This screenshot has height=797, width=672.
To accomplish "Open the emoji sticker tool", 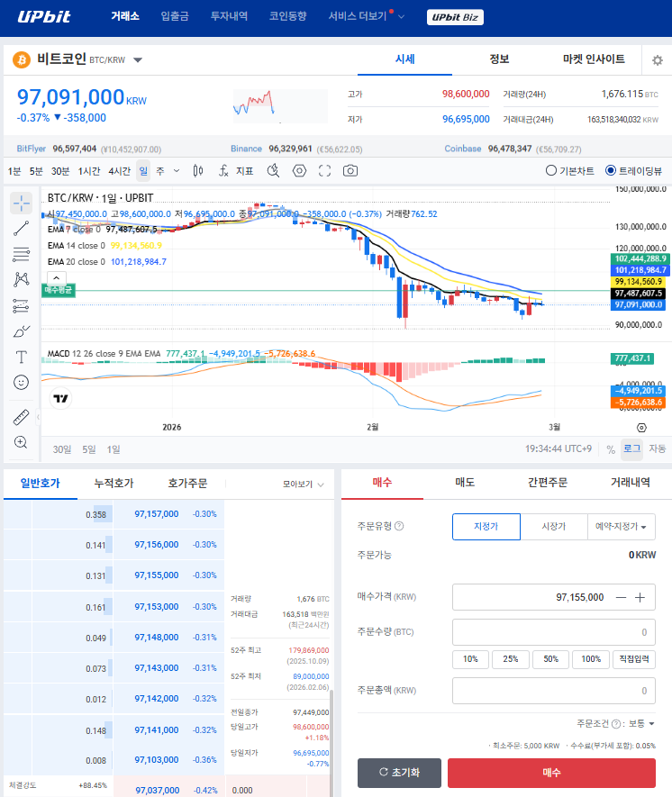I will (21, 382).
